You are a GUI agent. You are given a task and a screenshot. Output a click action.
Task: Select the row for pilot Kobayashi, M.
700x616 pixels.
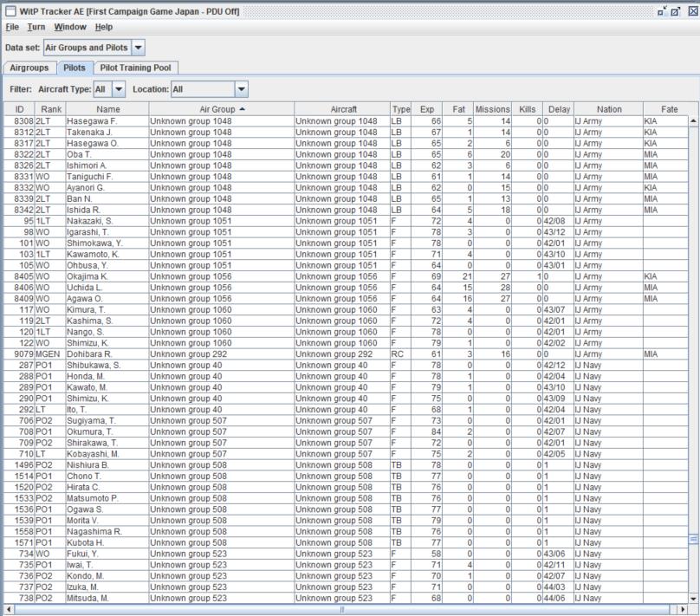coord(97,451)
